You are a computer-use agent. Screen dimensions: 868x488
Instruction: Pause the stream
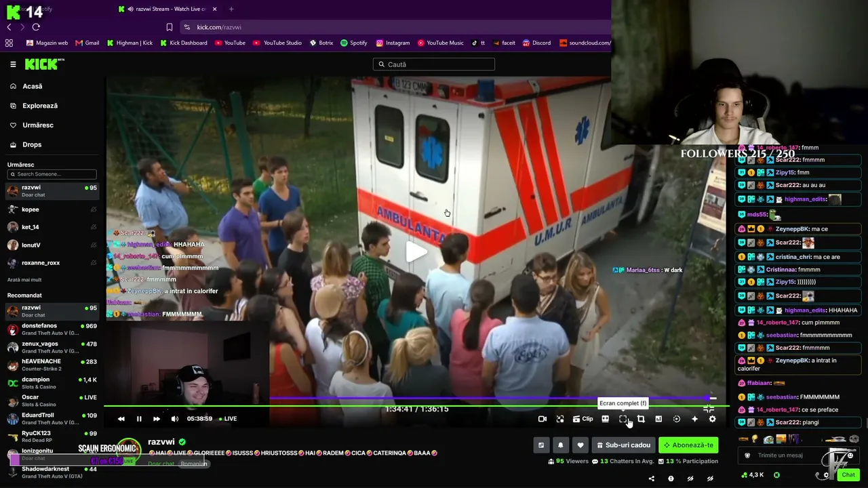[139, 419]
